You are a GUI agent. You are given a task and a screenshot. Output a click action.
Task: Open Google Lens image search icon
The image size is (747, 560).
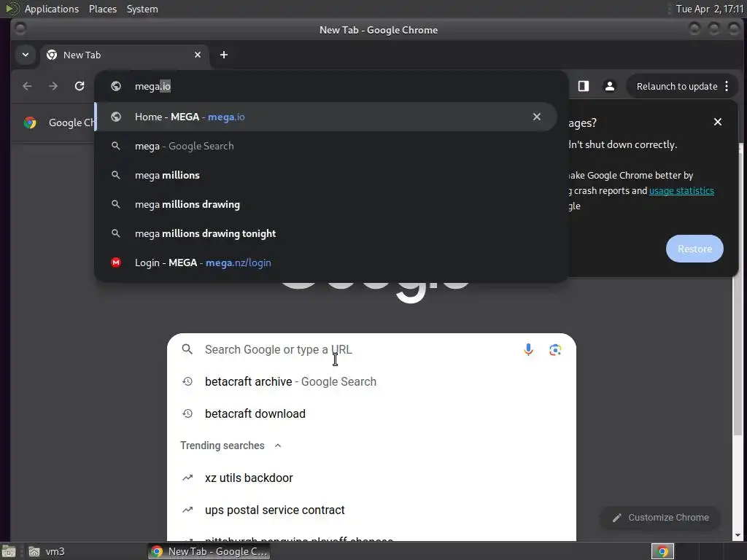click(x=555, y=349)
